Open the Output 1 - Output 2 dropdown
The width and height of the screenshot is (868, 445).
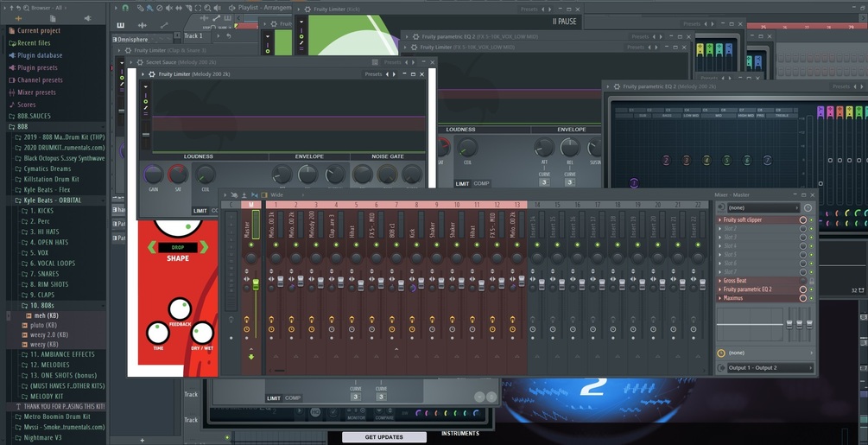(769, 367)
